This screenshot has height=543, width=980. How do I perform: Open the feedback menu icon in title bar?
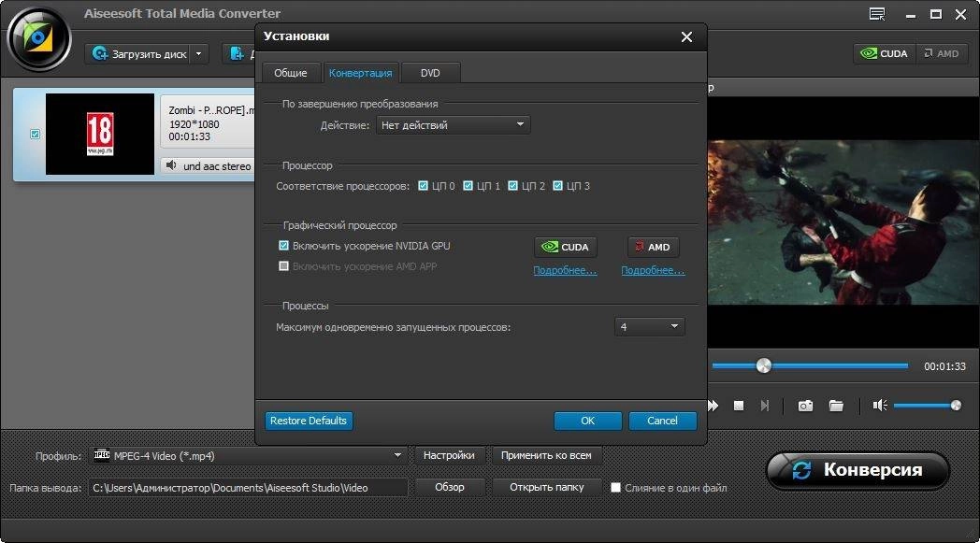(x=877, y=14)
